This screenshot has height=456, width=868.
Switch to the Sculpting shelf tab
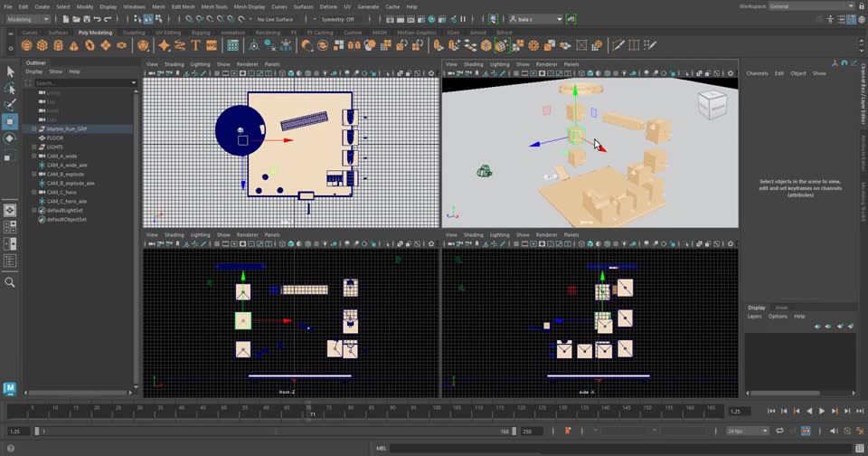point(134,33)
